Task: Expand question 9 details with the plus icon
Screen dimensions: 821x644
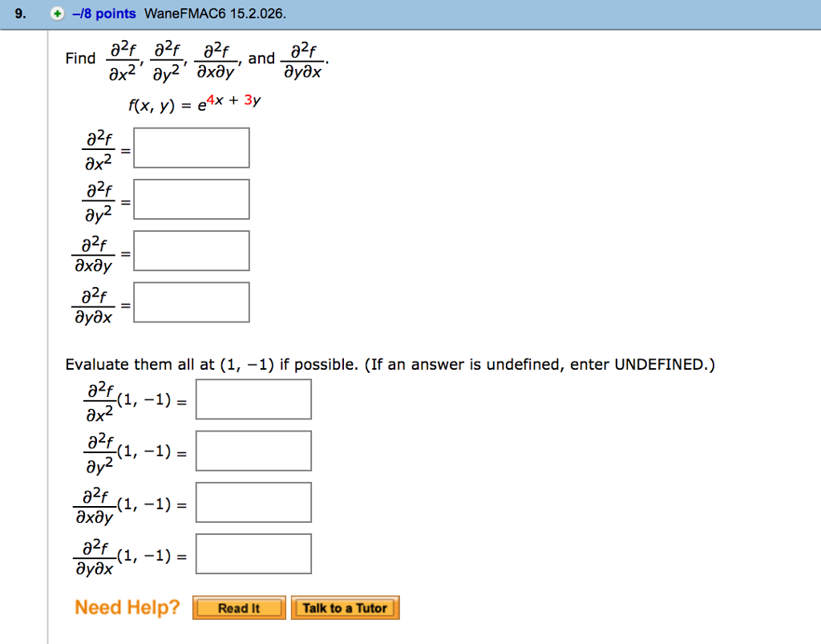Action: click(x=55, y=13)
